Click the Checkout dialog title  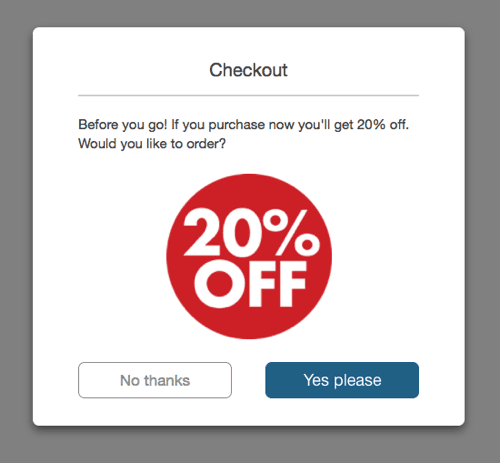pos(248,70)
